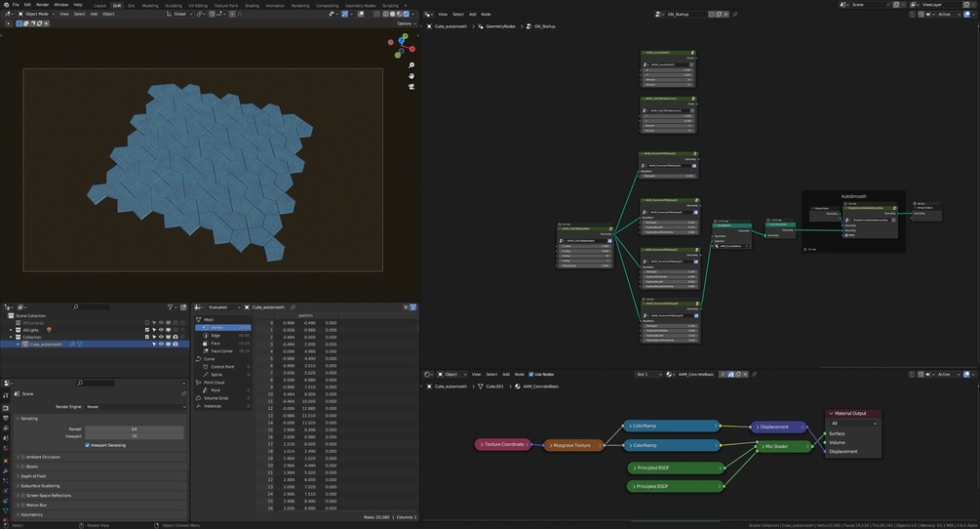Open the Render menu
This screenshot has width=980, height=529.
coord(43,4)
